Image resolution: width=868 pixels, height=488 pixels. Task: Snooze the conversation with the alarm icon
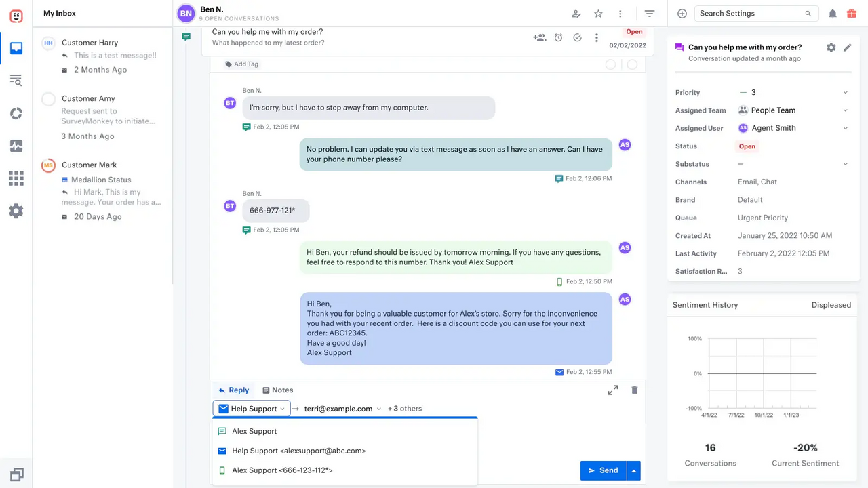(x=558, y=37)
